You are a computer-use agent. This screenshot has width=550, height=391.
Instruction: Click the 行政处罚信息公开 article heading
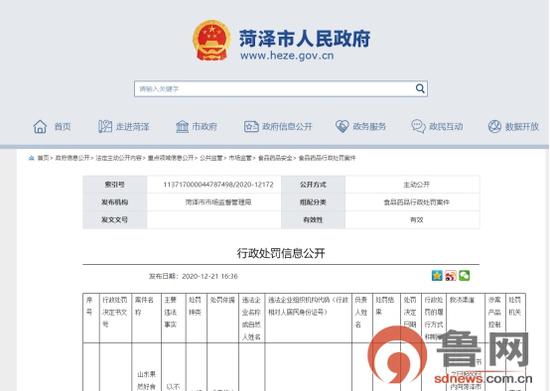coord(281,253)
